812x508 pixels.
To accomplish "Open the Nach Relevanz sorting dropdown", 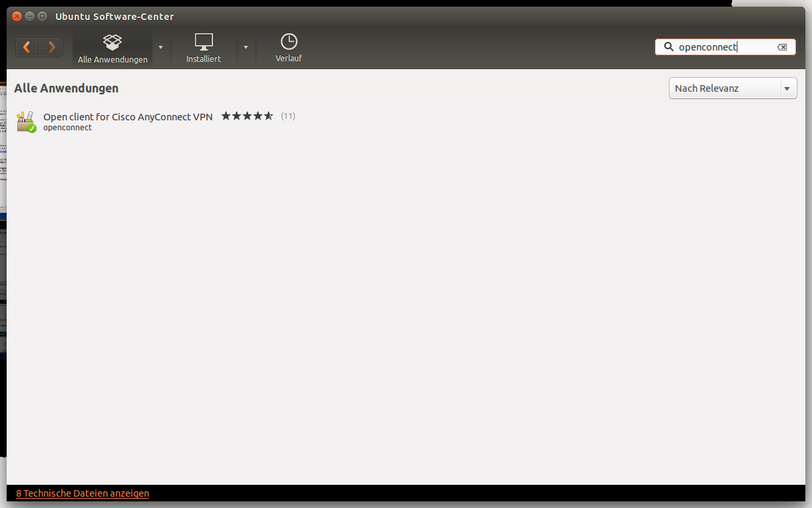I will tap(732, 88).
